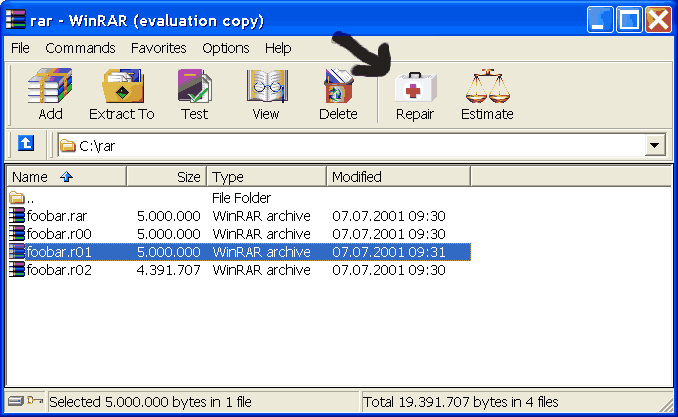Sort by the Name column header

(x=67, y=176)
